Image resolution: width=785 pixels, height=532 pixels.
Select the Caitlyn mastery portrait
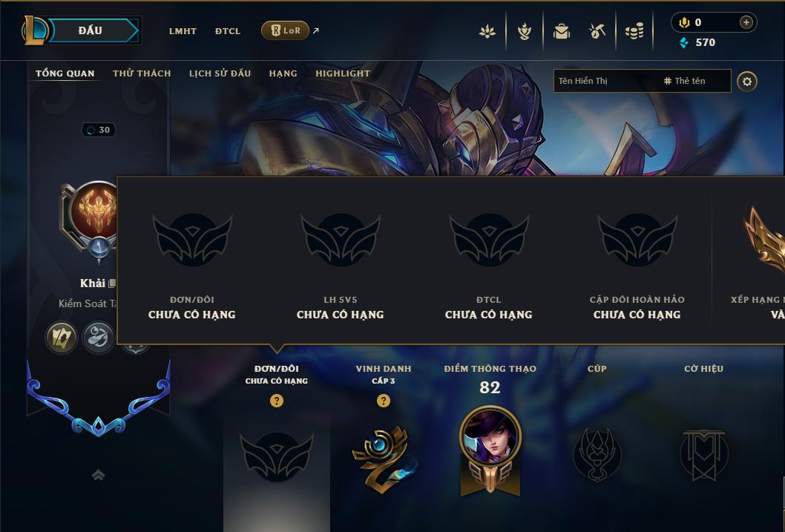(x=490, y=436)
